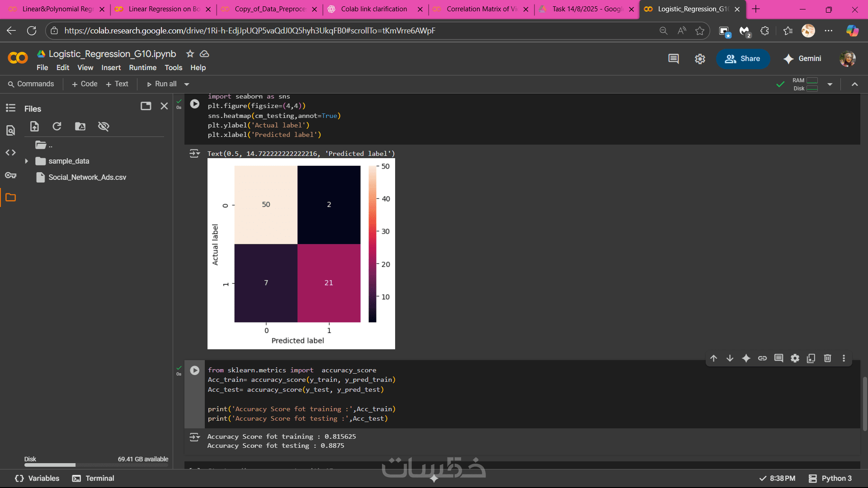This screenshot has width=868, height=488.
Task: Open the find and replace sidebar icon
Action: point(10,131)
